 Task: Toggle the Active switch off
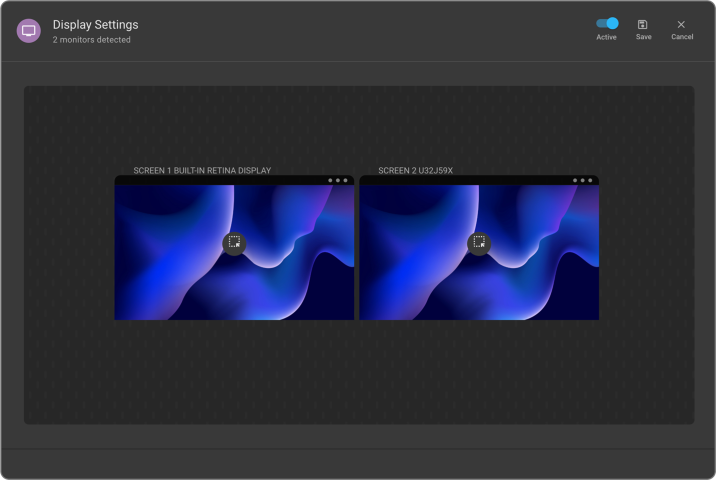coord(607,23)
